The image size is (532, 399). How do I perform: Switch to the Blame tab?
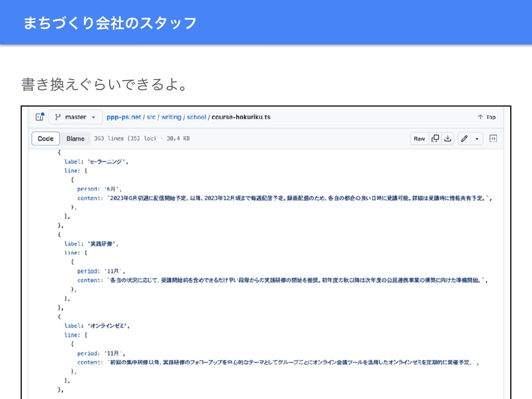75,138
